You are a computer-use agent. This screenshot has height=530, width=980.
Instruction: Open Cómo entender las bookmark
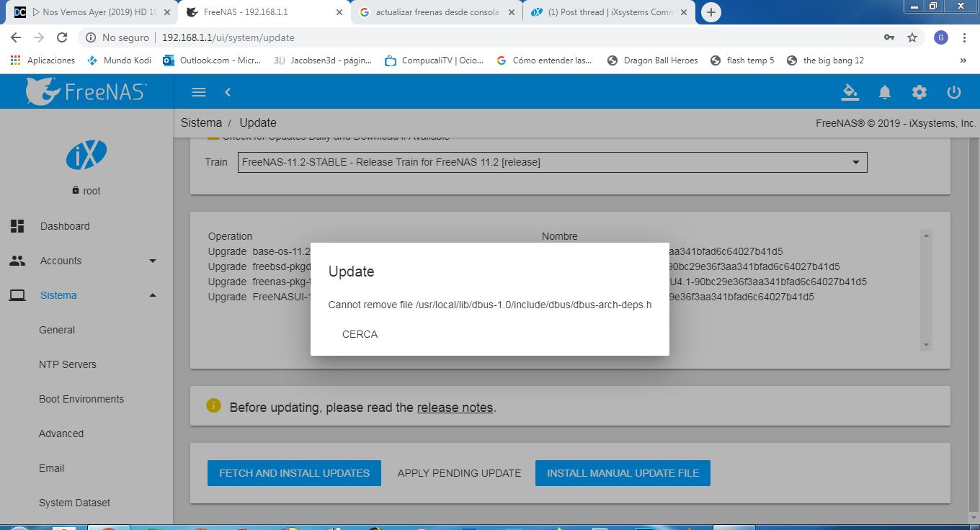click(x=544, y=60)
